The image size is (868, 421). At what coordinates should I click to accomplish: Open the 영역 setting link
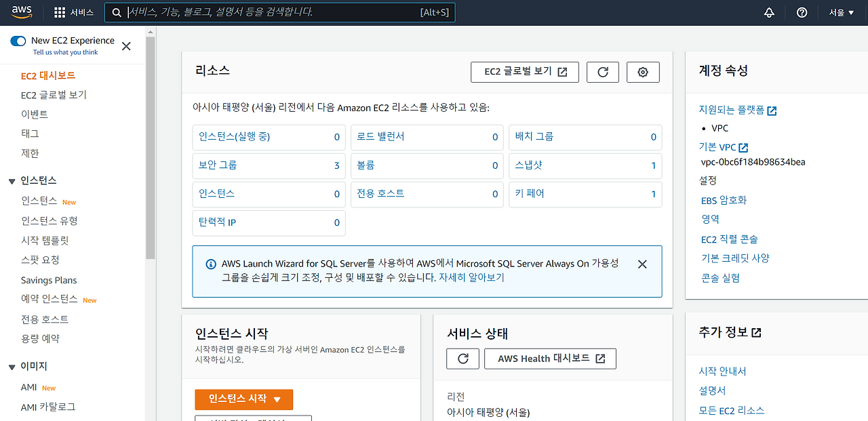coord(710,220)
